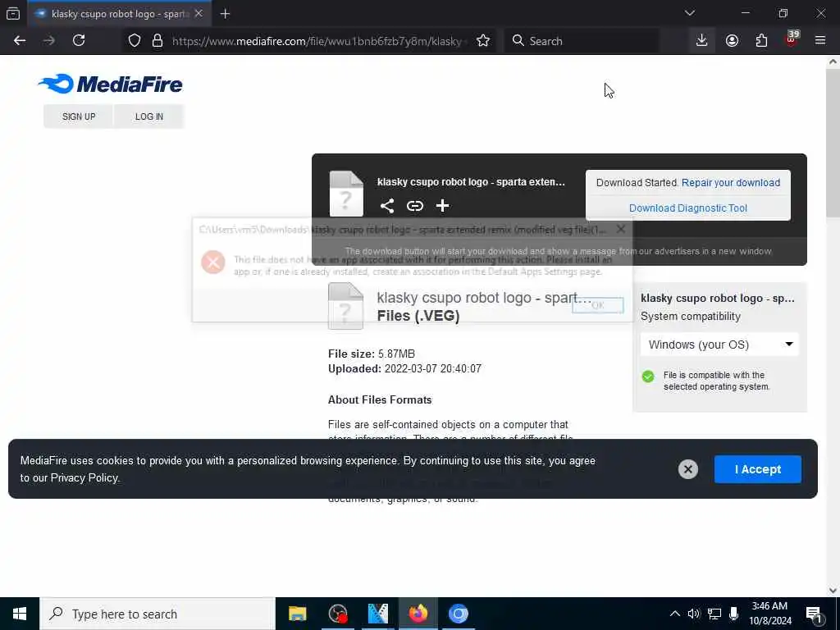The image size is (840, 630).
Task: Click the page vertical scrollbar thumb
Action: (x=833, y=143)
